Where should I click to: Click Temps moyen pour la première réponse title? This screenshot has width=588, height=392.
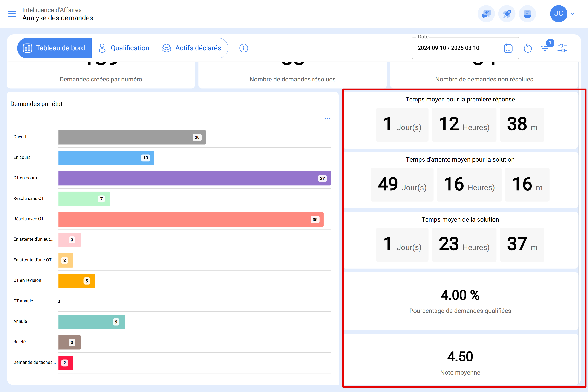point(460,99)
